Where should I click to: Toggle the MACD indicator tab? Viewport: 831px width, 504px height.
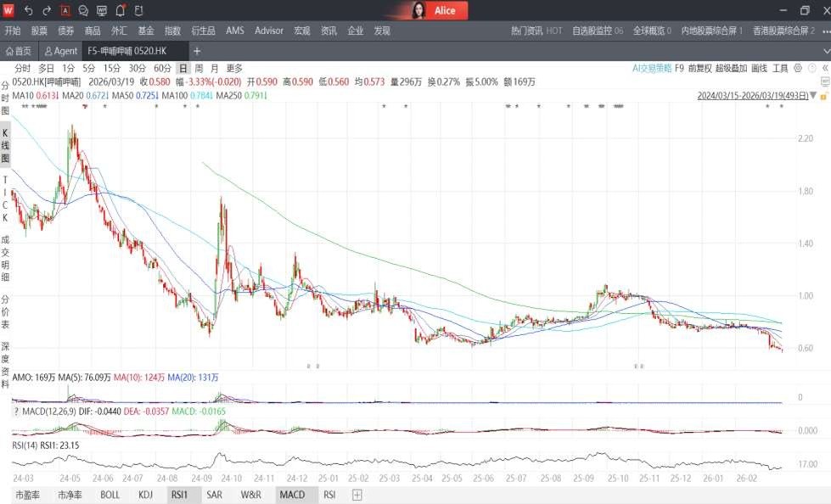292,495
